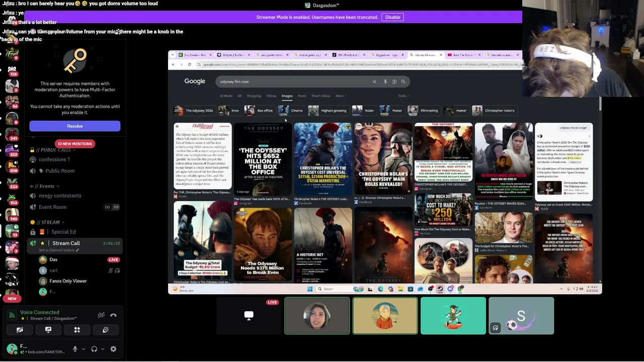The height and width of the screenshot is (362, 644).
Task: Open the server with 241 badge
Action: (12, 134)
